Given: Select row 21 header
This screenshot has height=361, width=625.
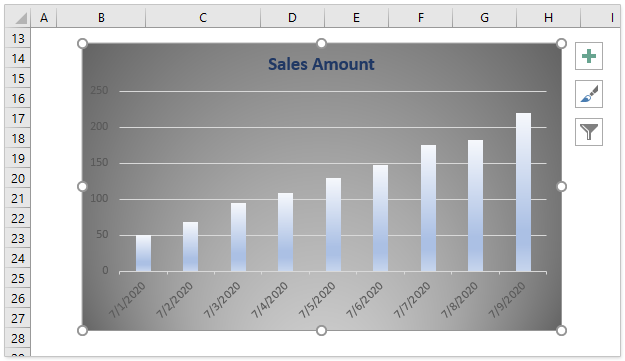Looking at the screenshot, I should click(18, 198).
